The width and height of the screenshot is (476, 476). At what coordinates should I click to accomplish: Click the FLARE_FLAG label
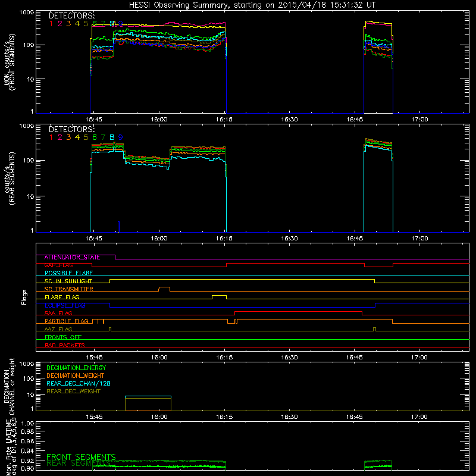(x=62, y=297)
